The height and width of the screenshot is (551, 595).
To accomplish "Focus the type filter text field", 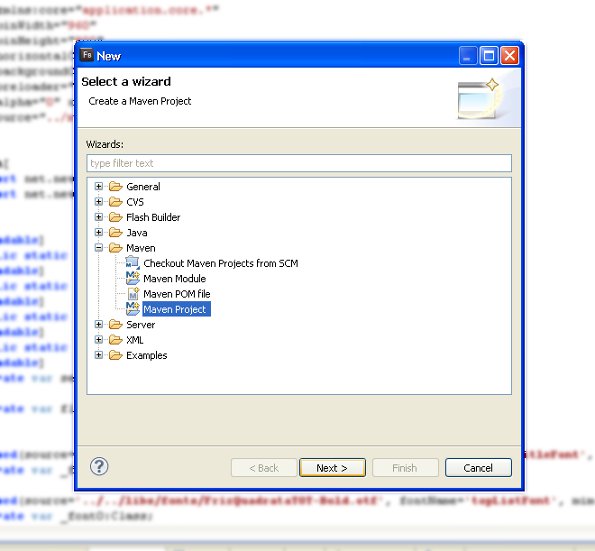I will pyautogui.click(x=299, y=163).
